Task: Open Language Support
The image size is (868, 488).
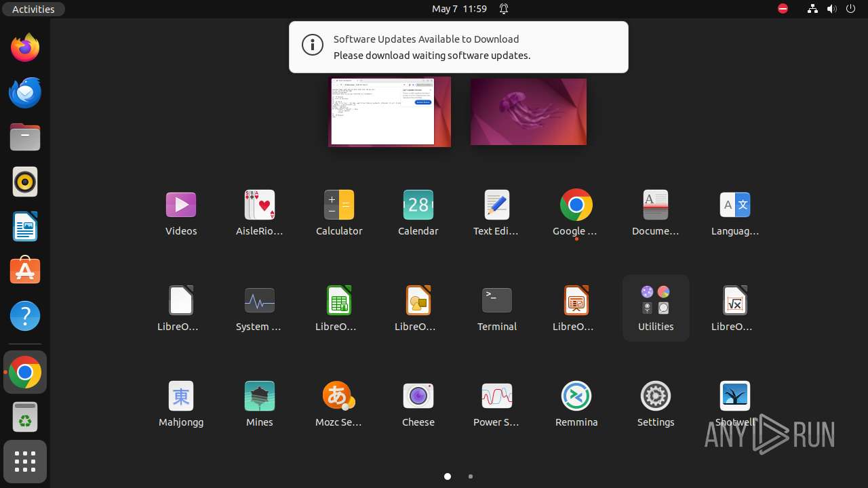Action: coord(735,213)
